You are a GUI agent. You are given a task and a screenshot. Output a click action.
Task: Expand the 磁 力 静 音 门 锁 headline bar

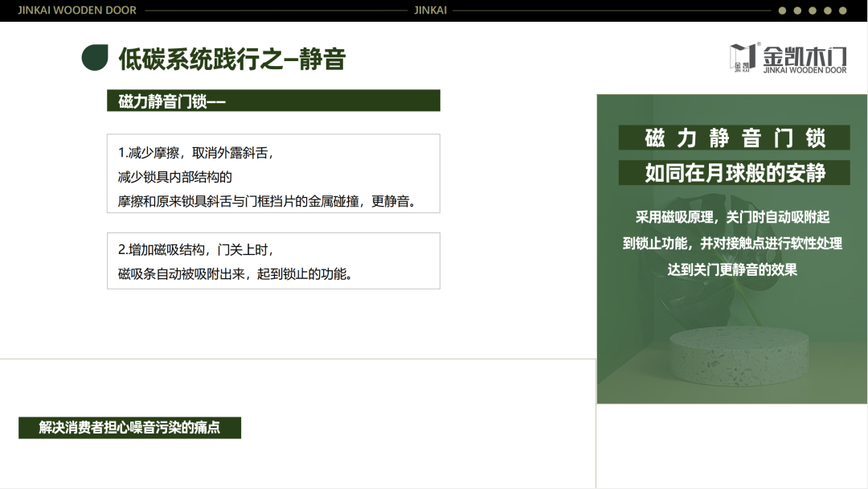[735, 138]
